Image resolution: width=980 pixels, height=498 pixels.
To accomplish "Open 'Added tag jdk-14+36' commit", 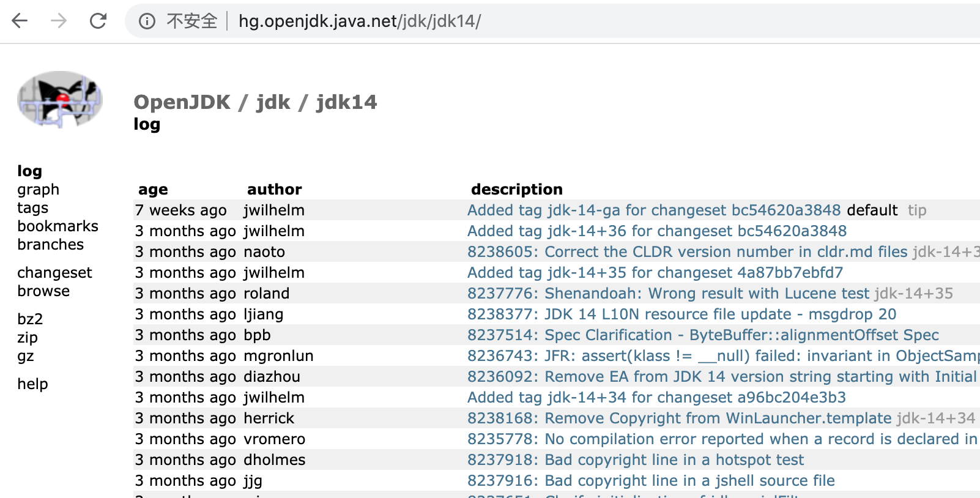I will (657, 231).
